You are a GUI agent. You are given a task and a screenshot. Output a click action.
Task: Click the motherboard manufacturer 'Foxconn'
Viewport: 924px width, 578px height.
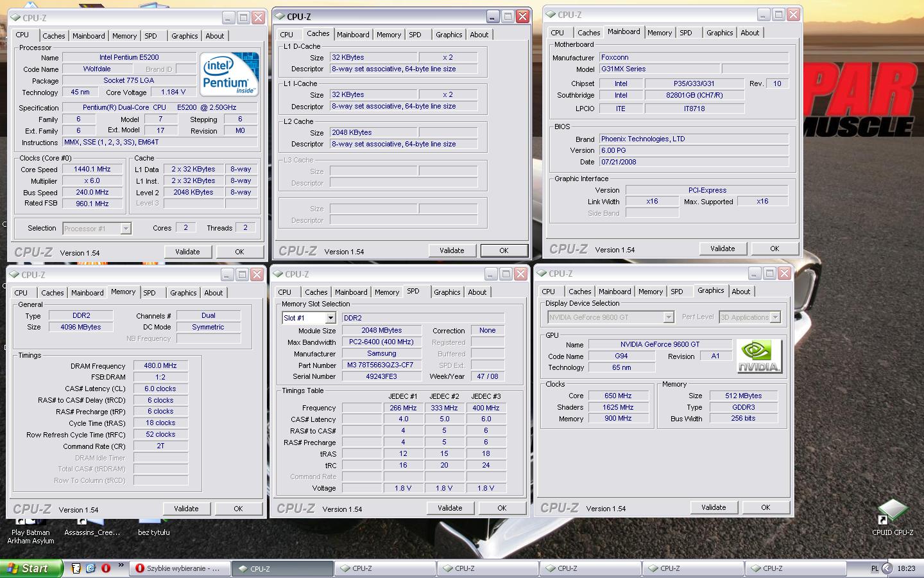click(694, 57)
